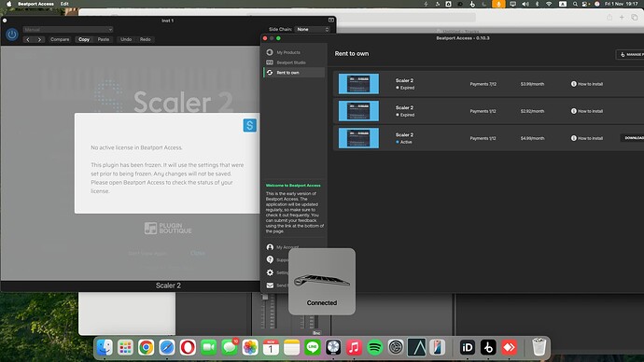This screenshot has height=362, width=644.
Task: Open Safari from the Dock
Action: click(x=167, y=348)
